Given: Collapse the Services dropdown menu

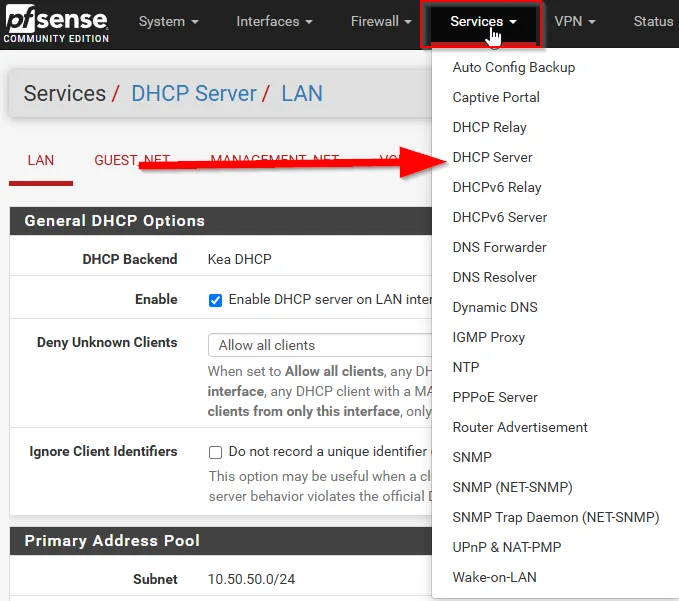Looking at the screenshot, I should click(x=483, y=22).
